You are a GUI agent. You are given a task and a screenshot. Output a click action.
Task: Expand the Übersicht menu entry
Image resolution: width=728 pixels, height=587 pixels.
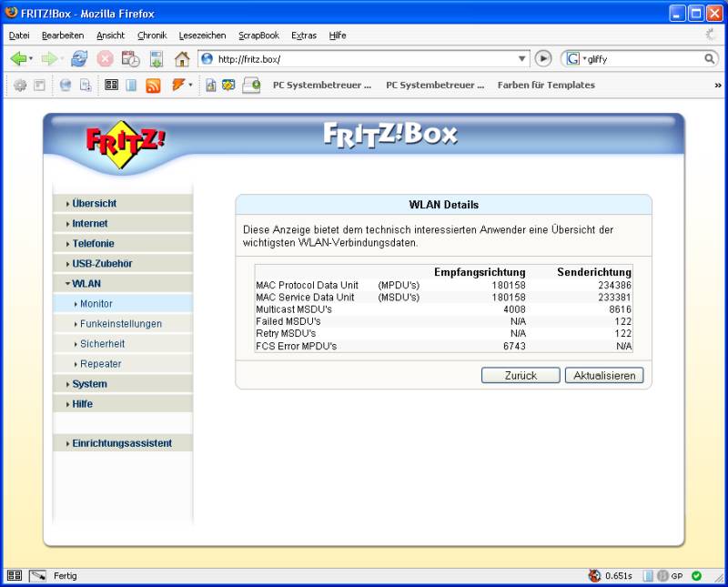[x=123, y=204]
